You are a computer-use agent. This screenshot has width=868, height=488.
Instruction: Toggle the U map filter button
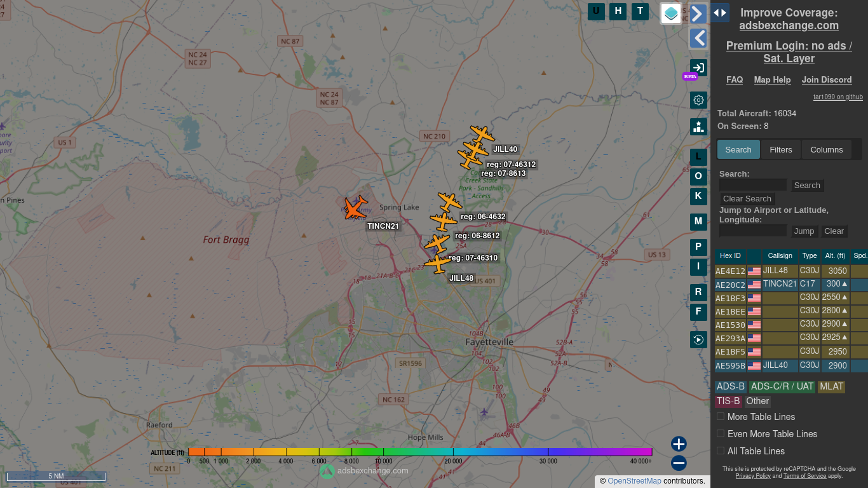(596, 11)
